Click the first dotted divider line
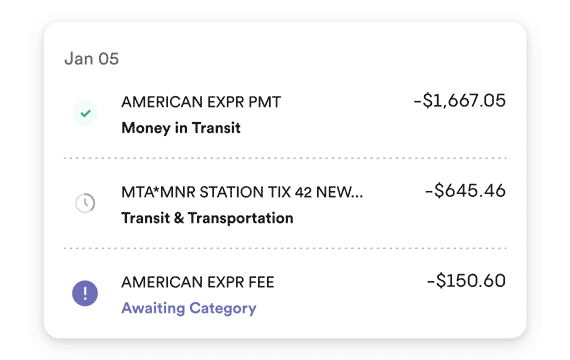Screen dimensions: 570x360 point(285,158)
